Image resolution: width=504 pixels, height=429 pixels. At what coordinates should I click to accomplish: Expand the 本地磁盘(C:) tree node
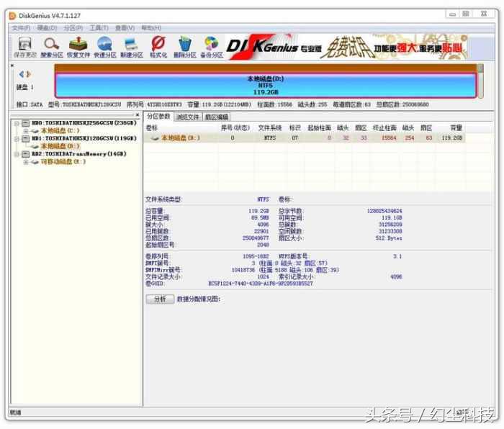[26, 131]
